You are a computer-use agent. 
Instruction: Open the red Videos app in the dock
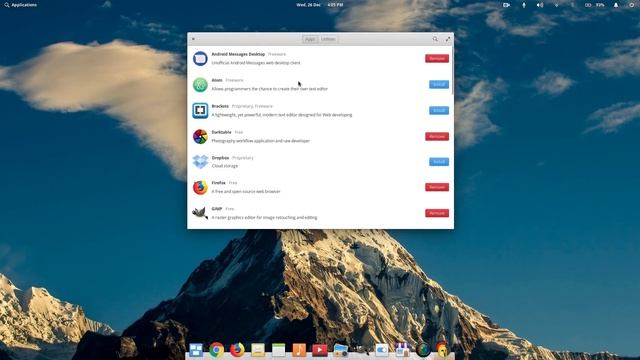tap(320, 350)
